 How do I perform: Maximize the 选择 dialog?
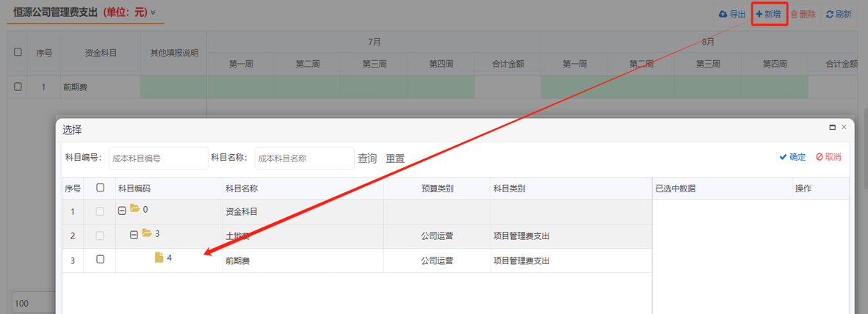[x=832, y=127]
